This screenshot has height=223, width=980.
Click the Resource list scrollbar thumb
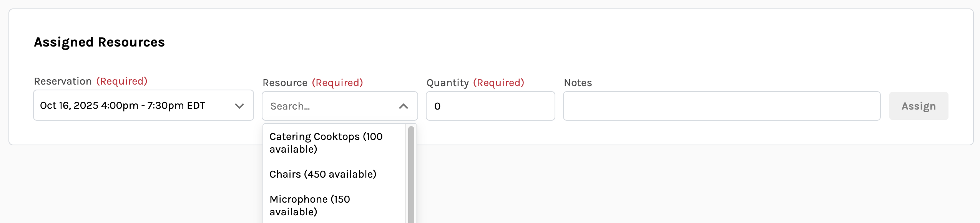tap(411, 173)
